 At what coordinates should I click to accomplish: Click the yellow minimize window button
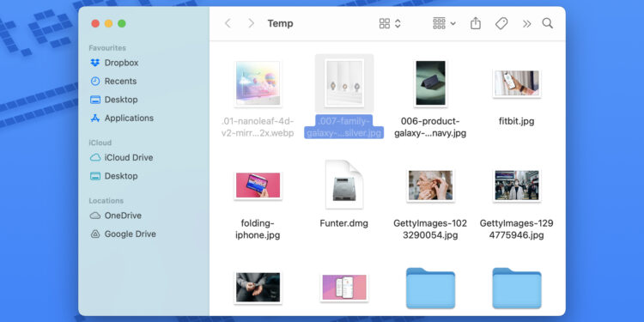pos(108,23)
